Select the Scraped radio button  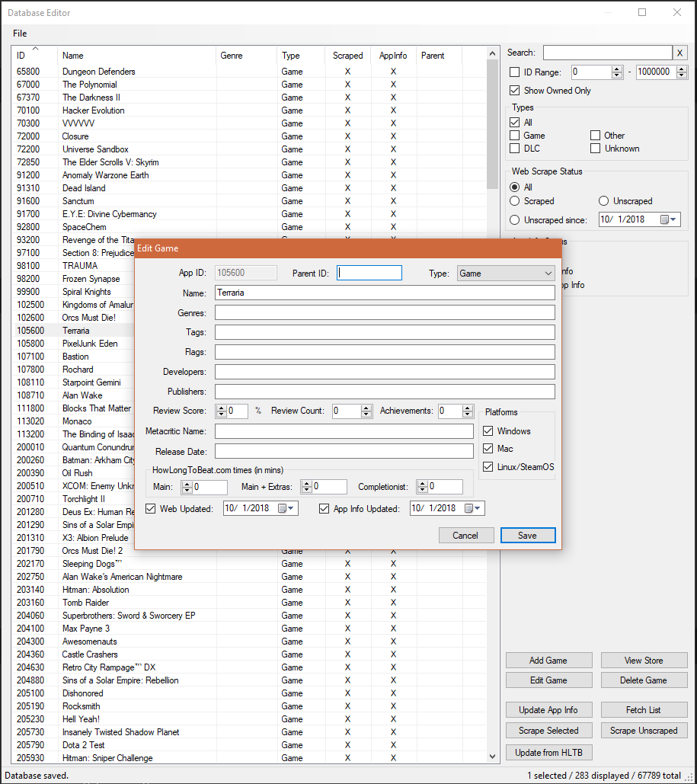click(x=516, y=200)
